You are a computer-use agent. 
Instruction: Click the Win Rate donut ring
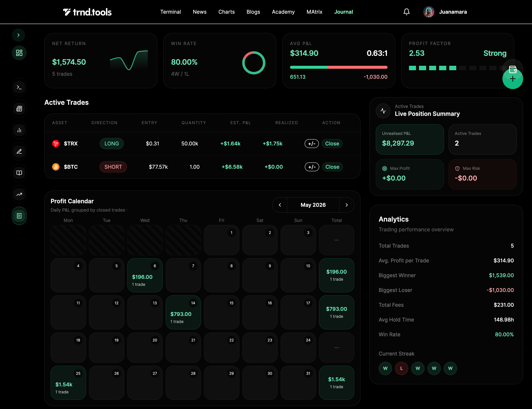click(254, 63)
